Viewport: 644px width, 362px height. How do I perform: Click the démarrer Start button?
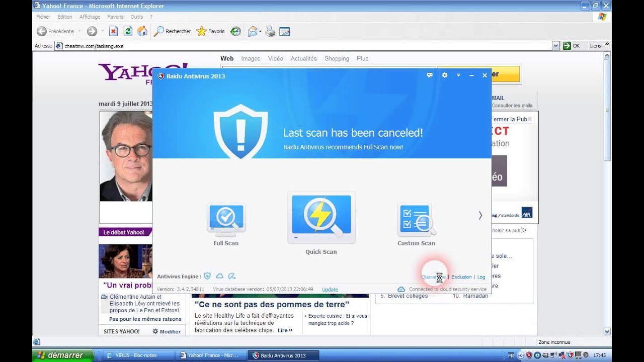click(x=63, y=355)
